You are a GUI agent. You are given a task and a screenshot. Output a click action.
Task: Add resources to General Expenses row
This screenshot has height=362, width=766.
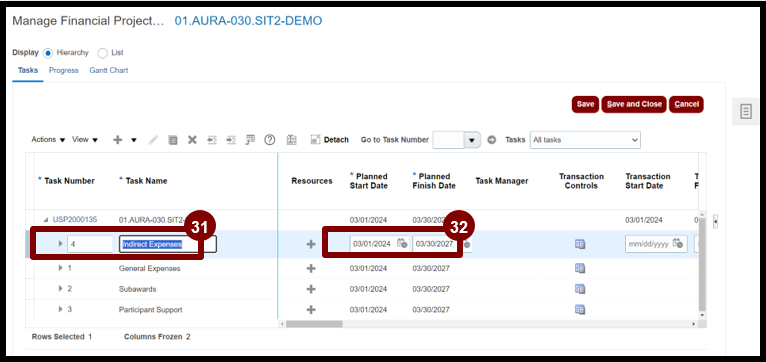[311, 269]
